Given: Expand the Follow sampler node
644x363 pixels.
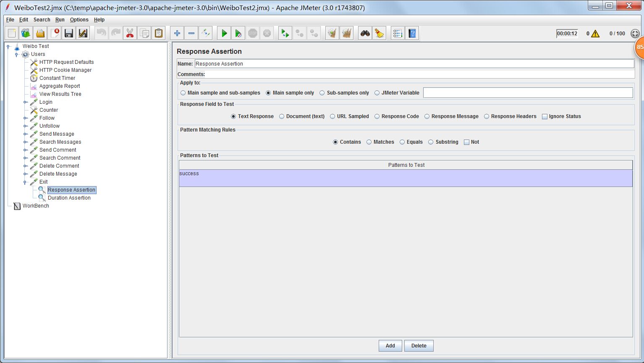Looking at the screenshot, I should click(x=25, y=118).
